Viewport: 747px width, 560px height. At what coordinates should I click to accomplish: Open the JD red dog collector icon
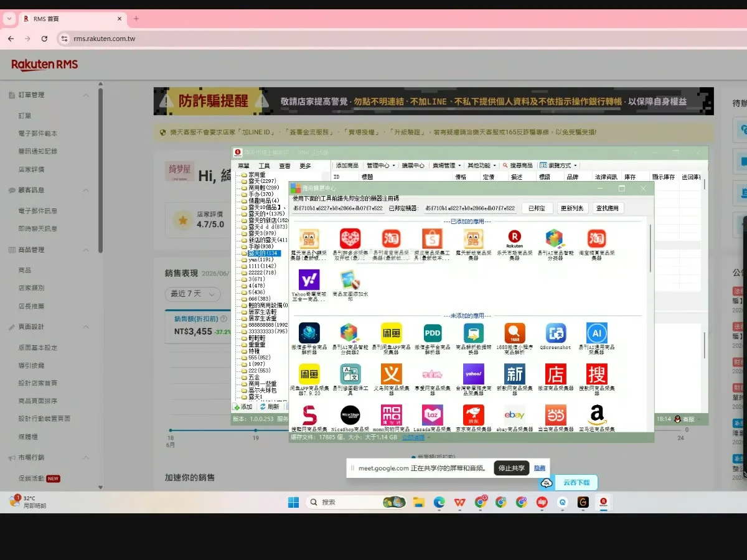[473, 415]
